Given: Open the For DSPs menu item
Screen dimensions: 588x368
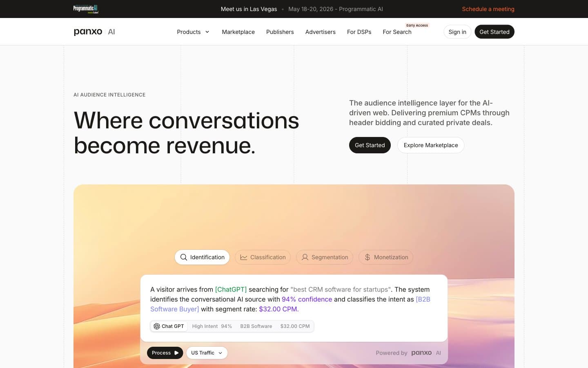Looking at the screenshot, I should coord(359,32).
